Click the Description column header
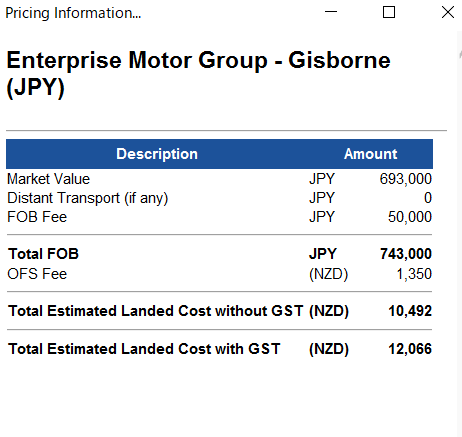 point(157,154)
